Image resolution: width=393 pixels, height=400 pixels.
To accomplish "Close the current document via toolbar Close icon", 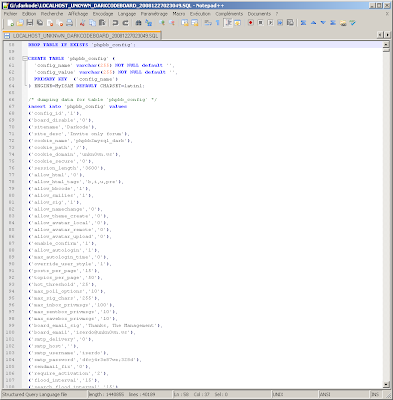I will pyautogui.click(x=50, y=23).
